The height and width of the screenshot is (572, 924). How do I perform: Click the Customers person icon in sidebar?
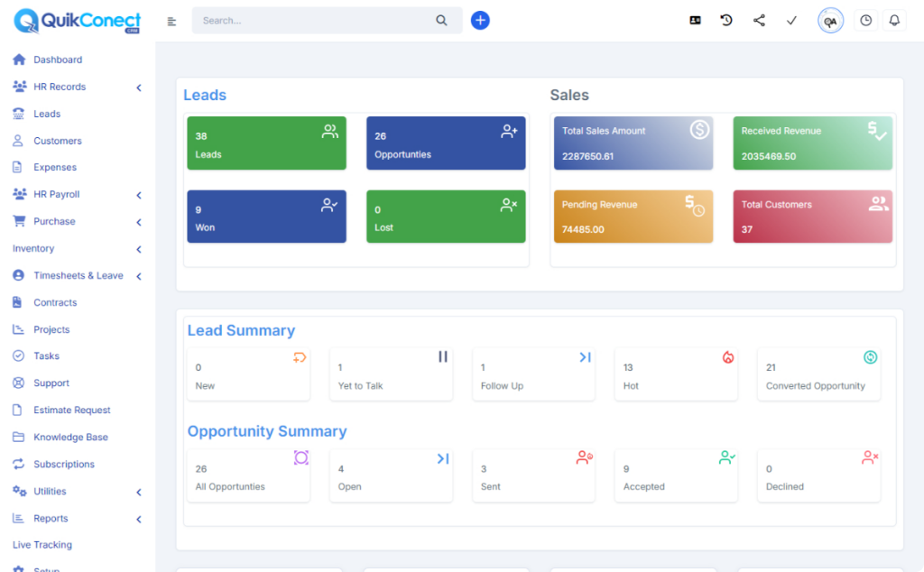coord(18,141)
